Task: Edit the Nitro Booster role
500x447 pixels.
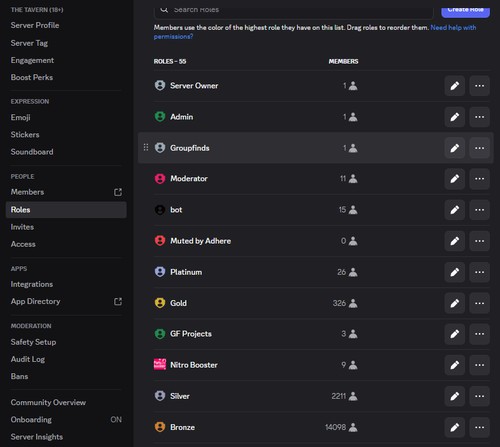Action: point(455,365)
